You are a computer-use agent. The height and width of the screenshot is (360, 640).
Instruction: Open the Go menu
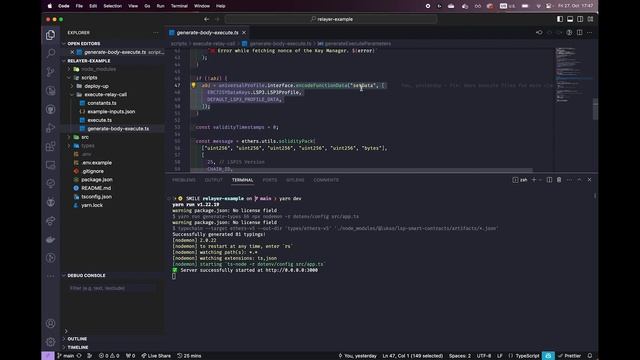(147, 6)
